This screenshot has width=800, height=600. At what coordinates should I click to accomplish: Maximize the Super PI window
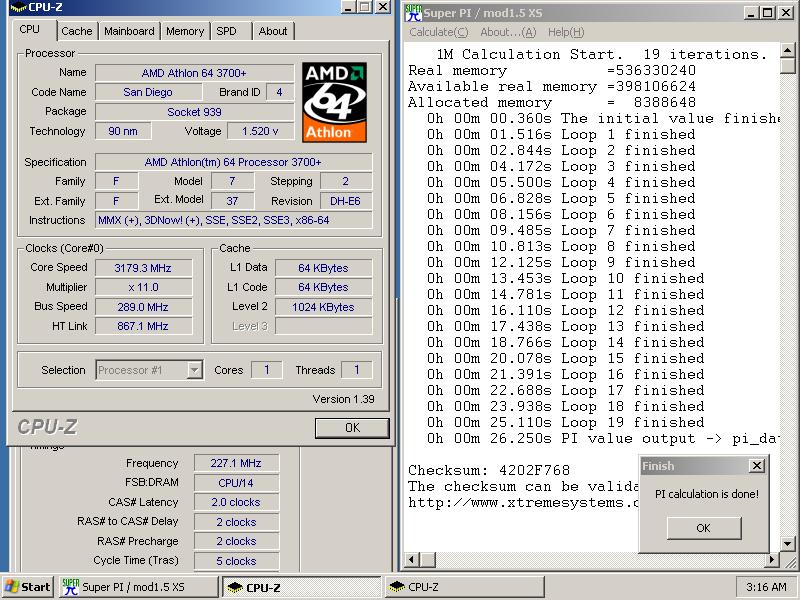(x=767, y=13)
